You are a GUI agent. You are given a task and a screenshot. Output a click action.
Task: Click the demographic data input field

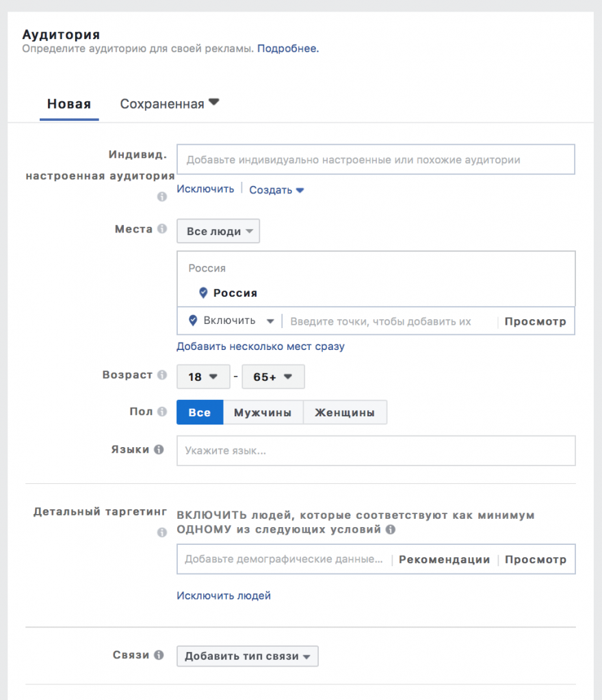284,559
